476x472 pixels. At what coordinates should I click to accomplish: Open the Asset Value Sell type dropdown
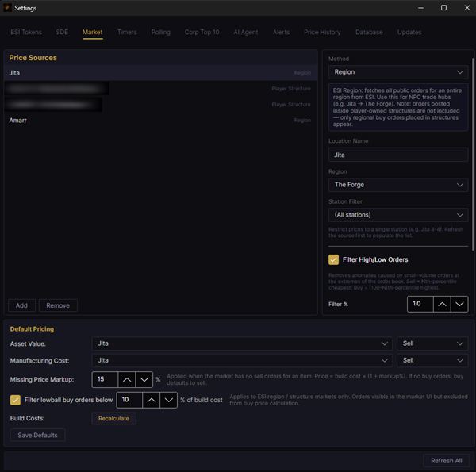coord(432,343)
